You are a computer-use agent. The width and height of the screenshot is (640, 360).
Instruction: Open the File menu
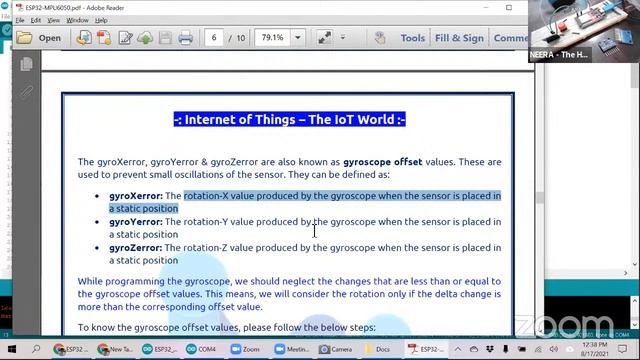pos(20,20)
